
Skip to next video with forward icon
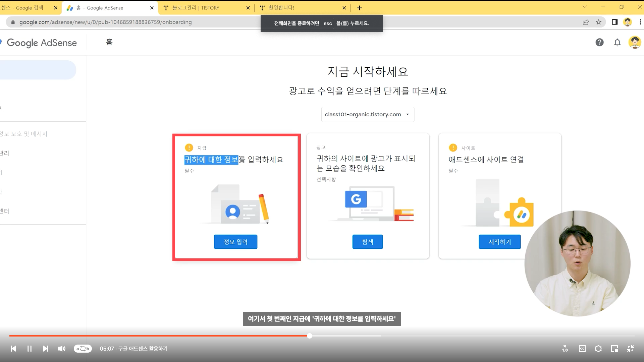(46, 349)
